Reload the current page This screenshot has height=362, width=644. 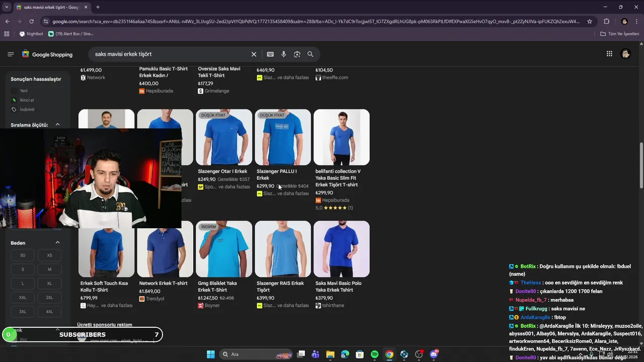tap(31, 22)
